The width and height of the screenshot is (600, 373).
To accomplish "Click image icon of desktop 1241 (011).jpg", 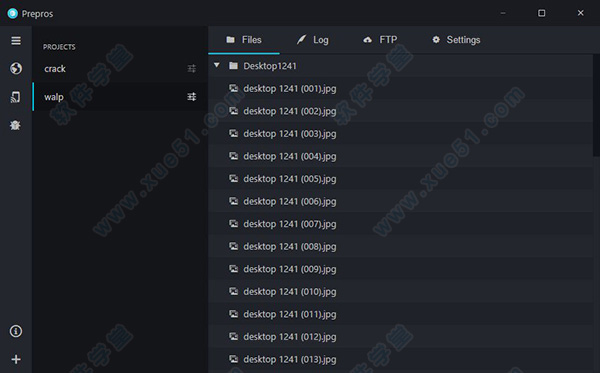I will point(233,314).
